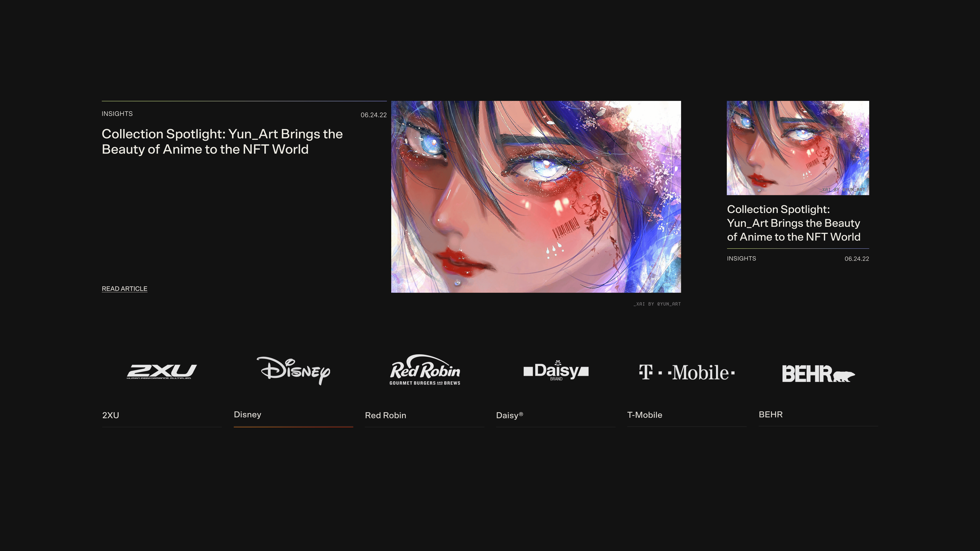This screenshot has height=551, width=980.
Task: Select the Red Robin text label
Action: click(385, 415)
